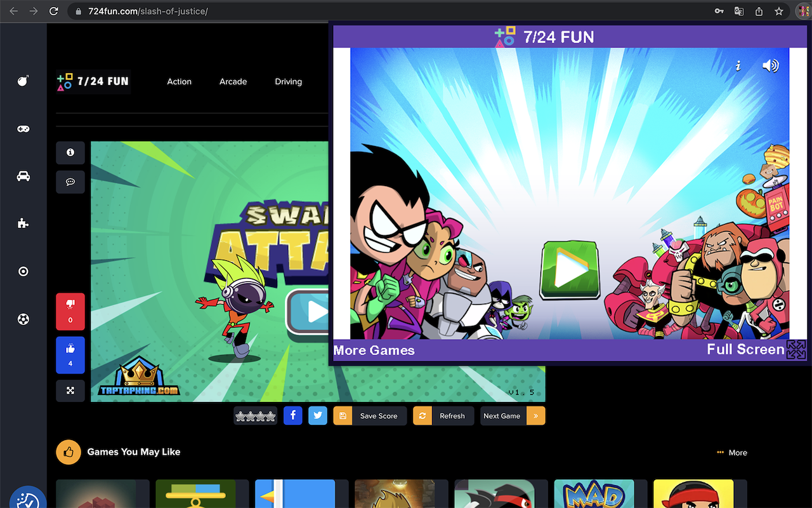Open the car driving category icon
Screen dimensions: 812x508
coord(23,176)
